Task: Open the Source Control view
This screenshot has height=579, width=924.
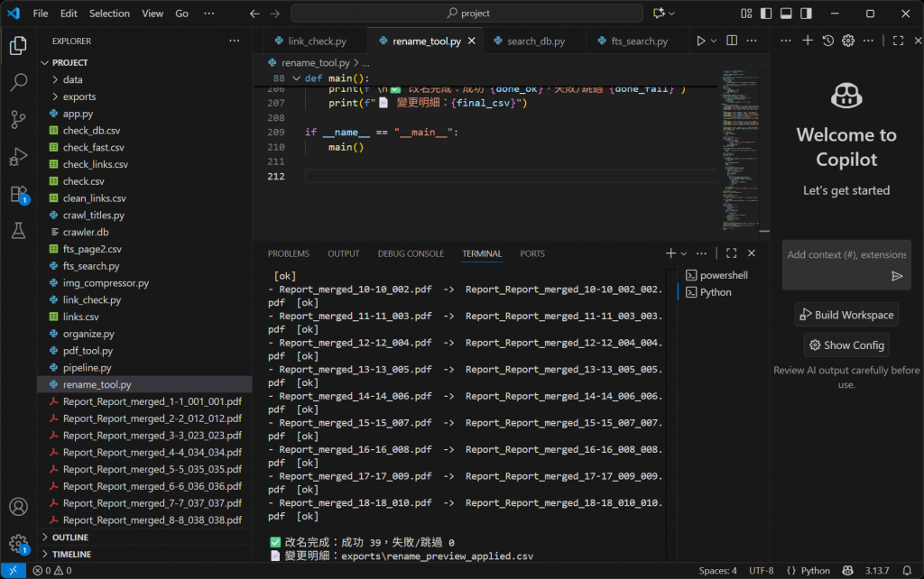Action: 18,119
